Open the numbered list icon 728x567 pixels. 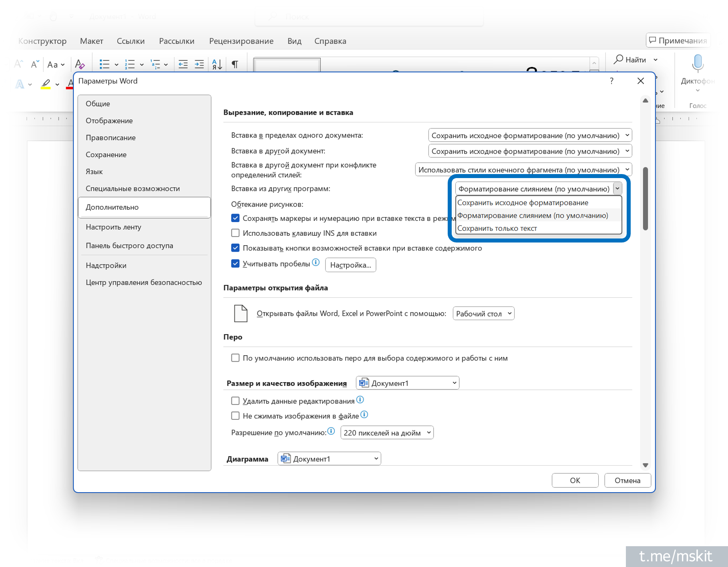coord(130,64)
